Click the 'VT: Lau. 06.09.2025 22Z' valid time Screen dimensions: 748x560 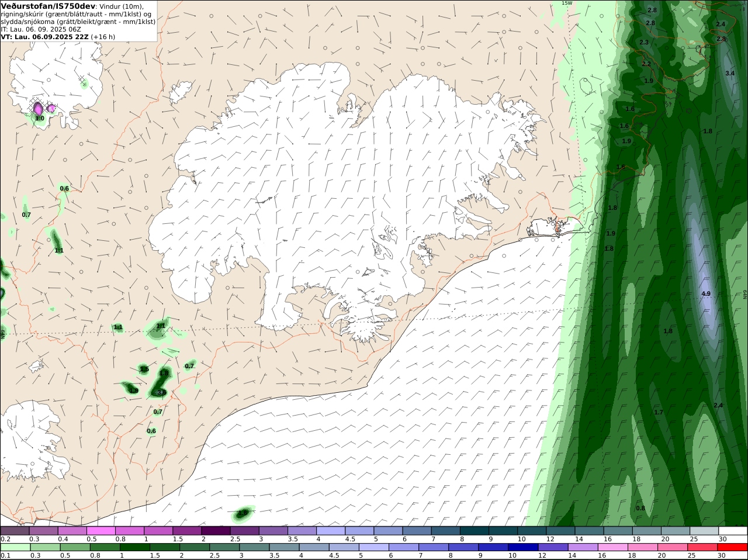(x=44, y=37)
